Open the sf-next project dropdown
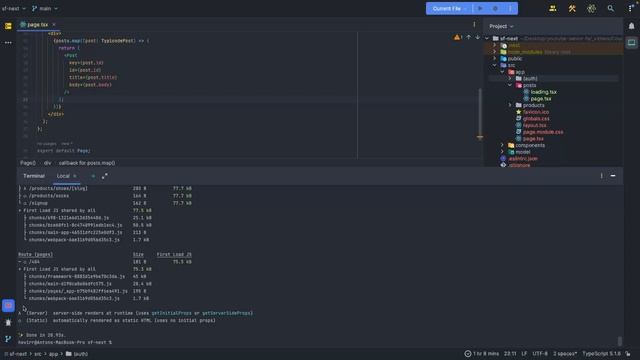Viewport: 640px width, 360px height. [13, 9]
